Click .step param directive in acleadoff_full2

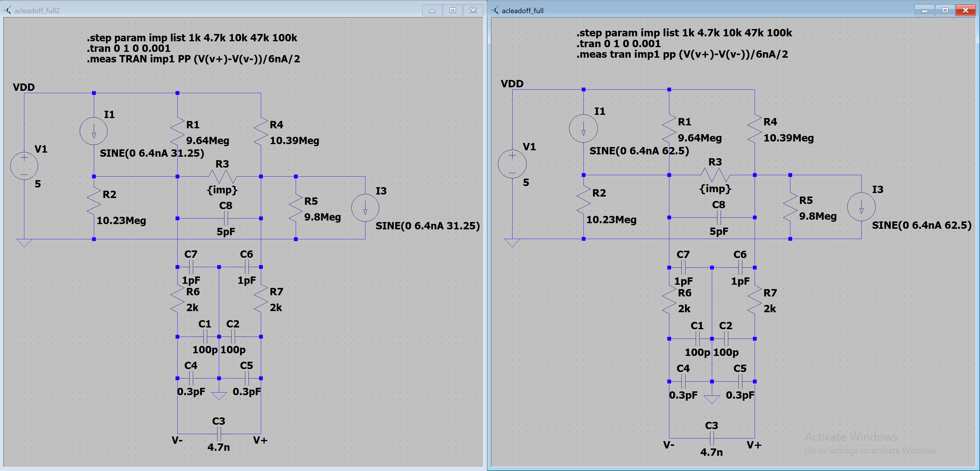[x=192, y=37]
